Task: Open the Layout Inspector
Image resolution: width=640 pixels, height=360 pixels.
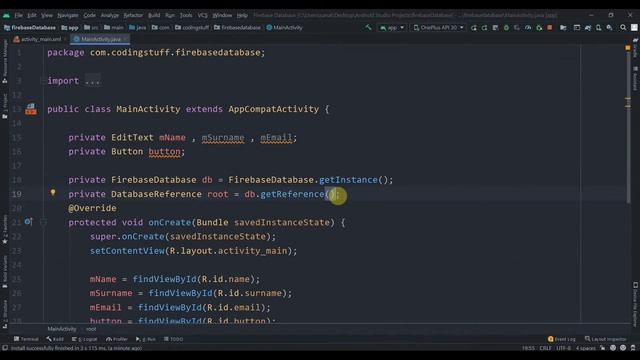Action: pos(606,339)
